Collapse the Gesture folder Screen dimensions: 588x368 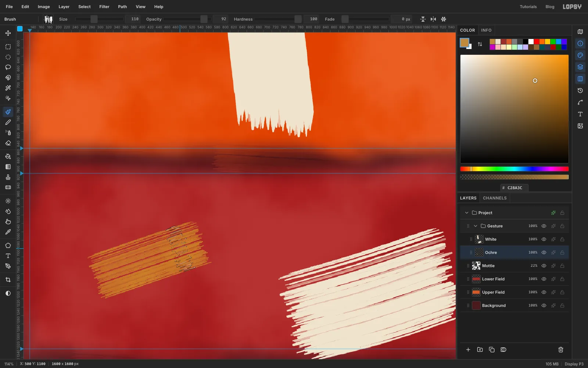tap(476, 226)
